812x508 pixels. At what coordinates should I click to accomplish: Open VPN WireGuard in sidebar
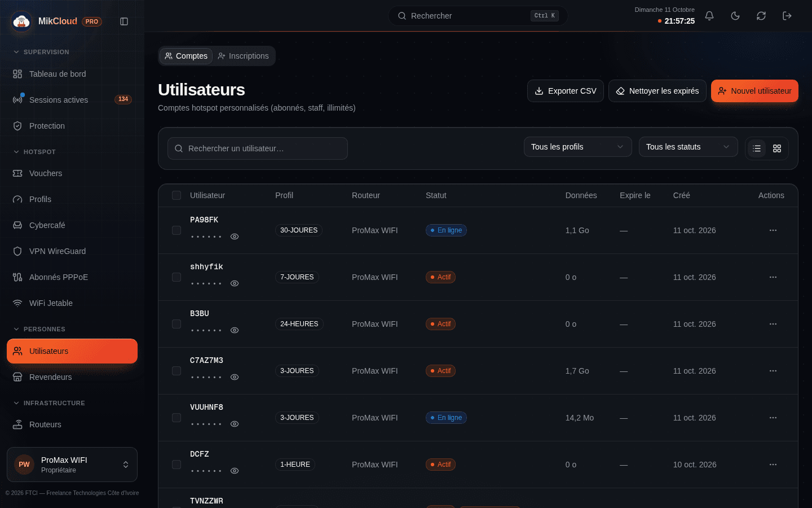[72, 251]
